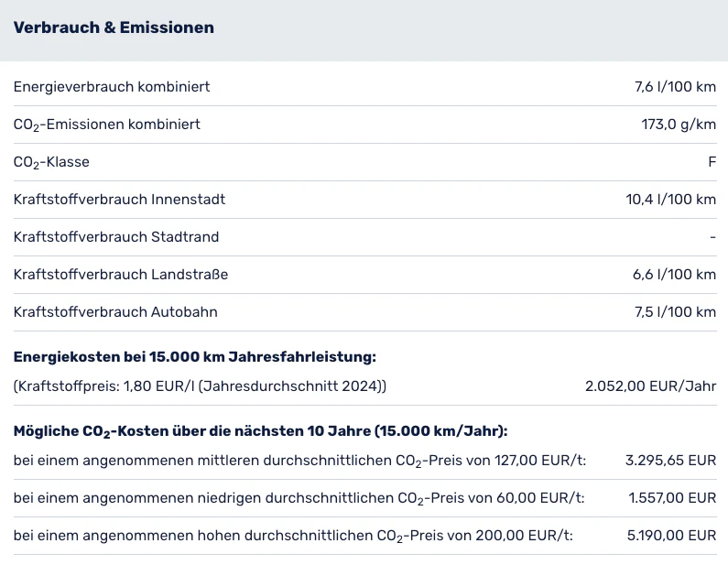Click the row with CO2-Preis 60,00 EUR/t
Image resolution: width=728 pixels, height=565 pixels.
click(365, 498)
